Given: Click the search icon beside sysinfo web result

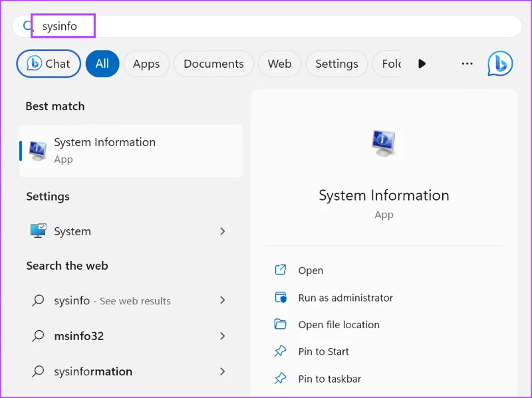Looking at the screenshot, I should pyautogui.click(x=38, y=300).
